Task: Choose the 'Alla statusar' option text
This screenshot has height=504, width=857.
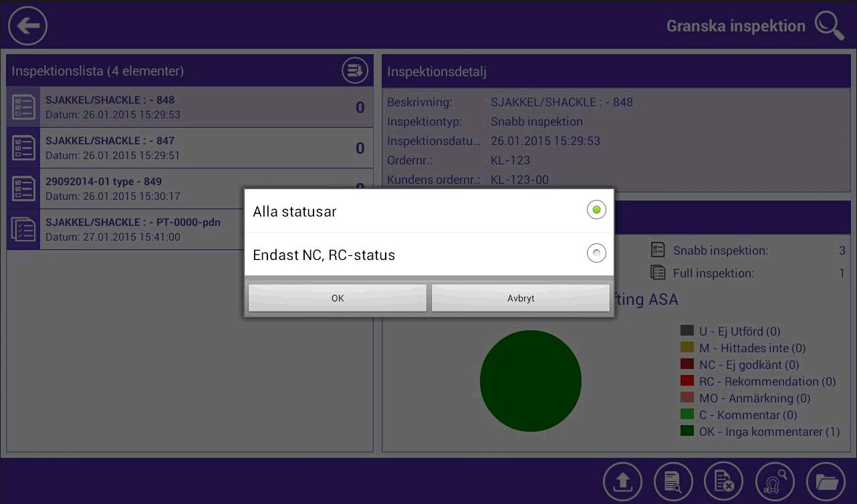Action: (295, 211)
